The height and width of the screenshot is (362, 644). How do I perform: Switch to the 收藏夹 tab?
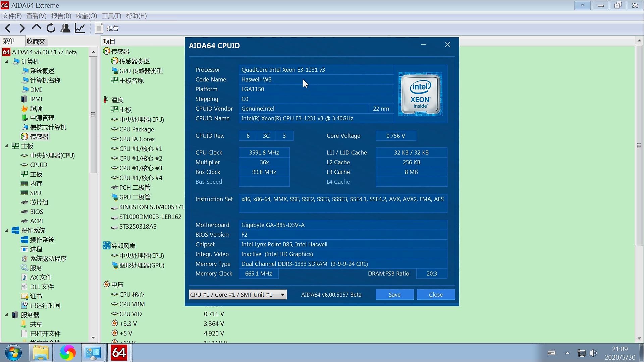[36, 41]
